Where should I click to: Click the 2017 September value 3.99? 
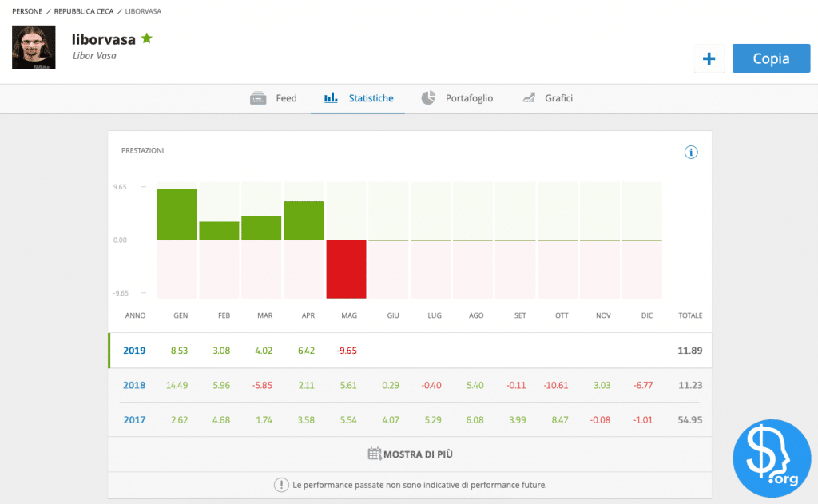point(517,419)
